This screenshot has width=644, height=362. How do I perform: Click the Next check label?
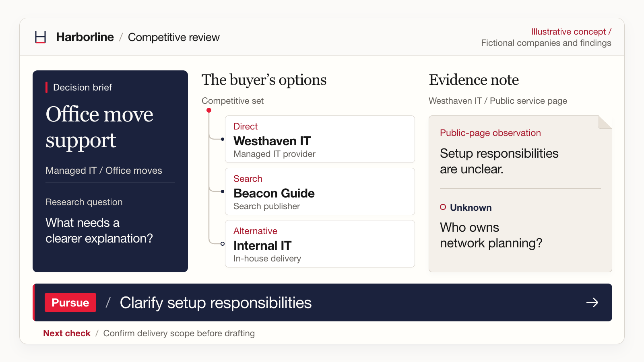point(67,333)
